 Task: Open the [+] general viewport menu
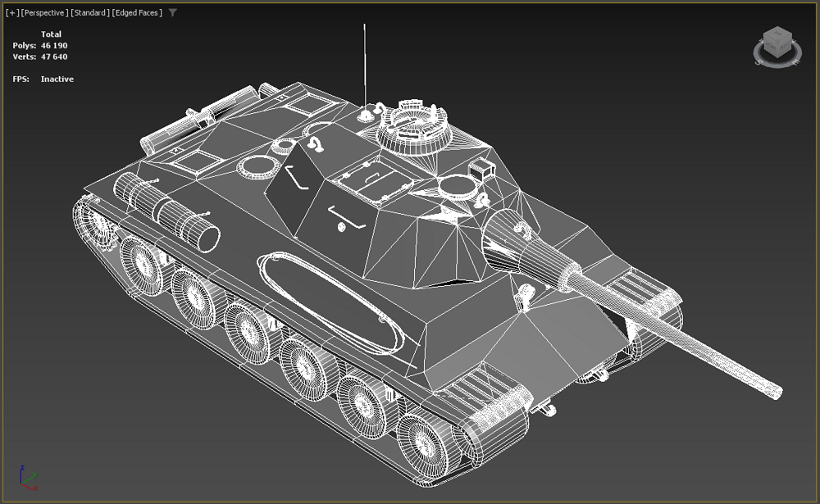pos(12,13)
